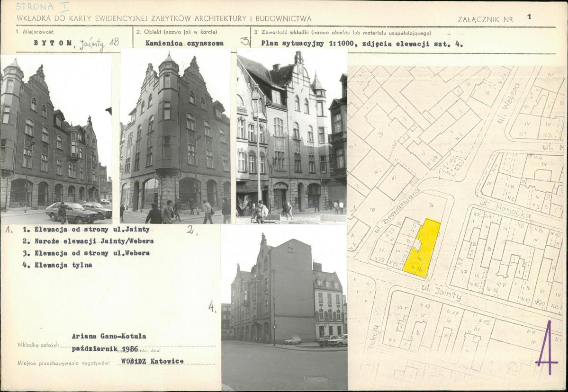The width and height of the screenshot is (568, 392).
Task: Click the caption 'Naroże elewacji Jainty/Webera'
Action: (x=94, y=241)
